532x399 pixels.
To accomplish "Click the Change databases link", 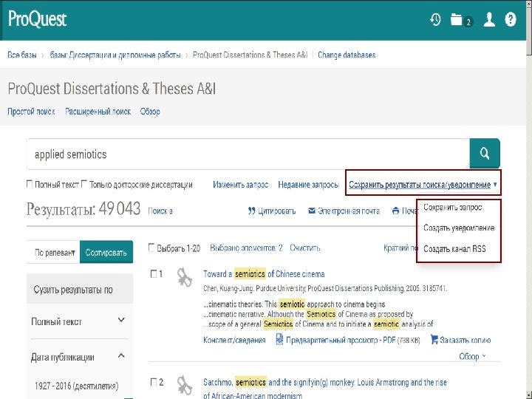I will coord(347,55).
